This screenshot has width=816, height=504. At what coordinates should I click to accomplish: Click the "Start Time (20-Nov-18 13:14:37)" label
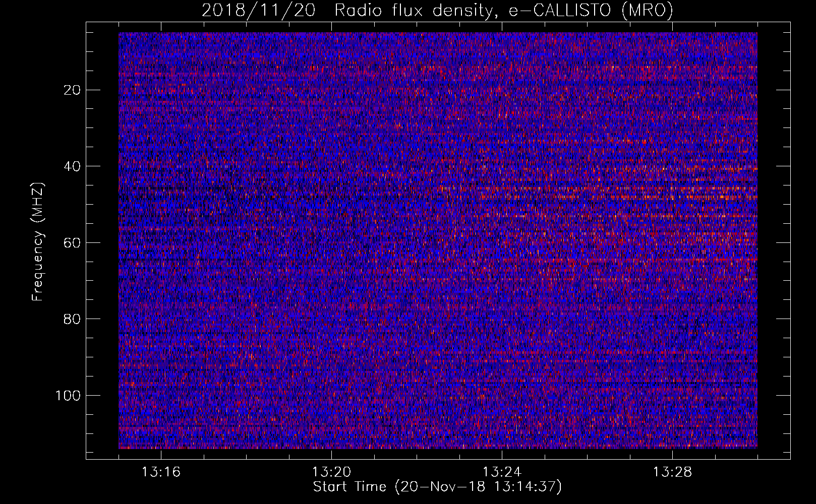(437, 487)
